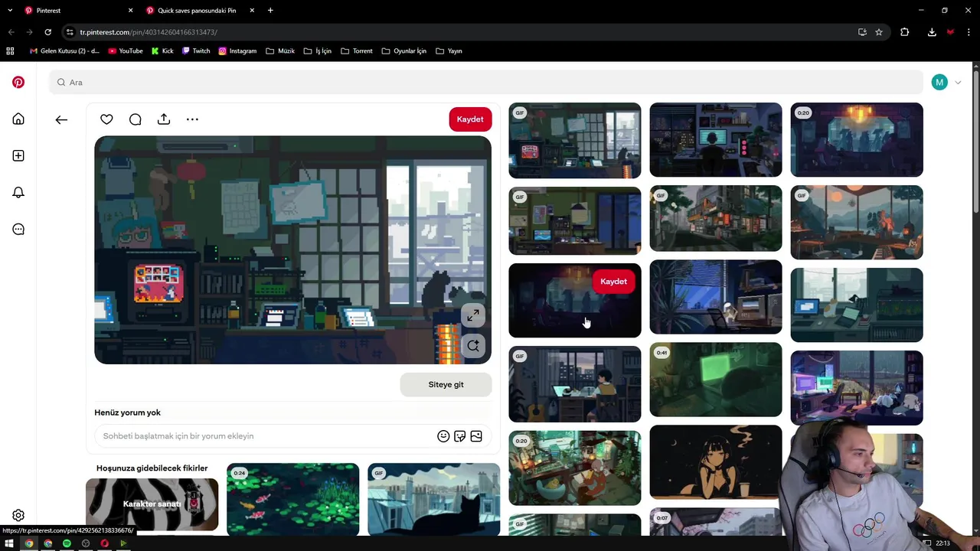Open Opera browser from the taskbar

tap(105, 543)
